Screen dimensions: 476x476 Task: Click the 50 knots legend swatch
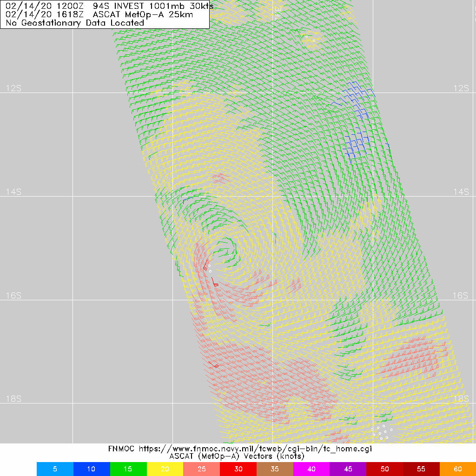[384, 469]
